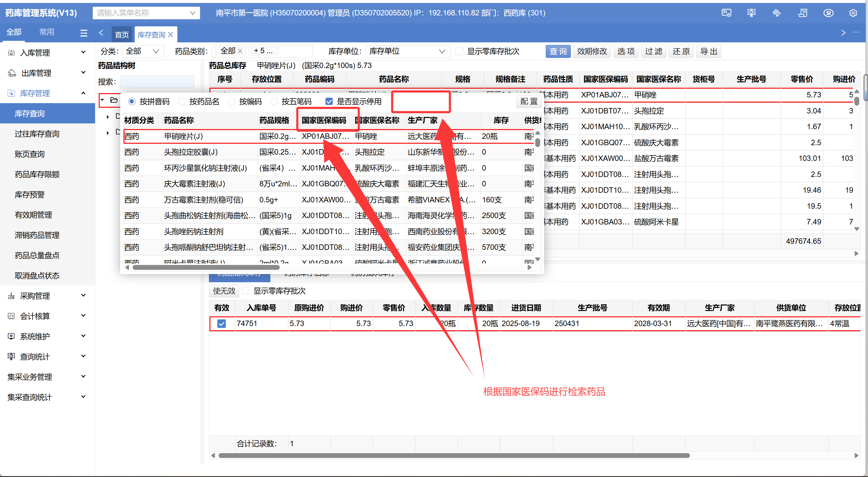Click the 查询 button
868x477 pixels.
[x=558, y=51]
